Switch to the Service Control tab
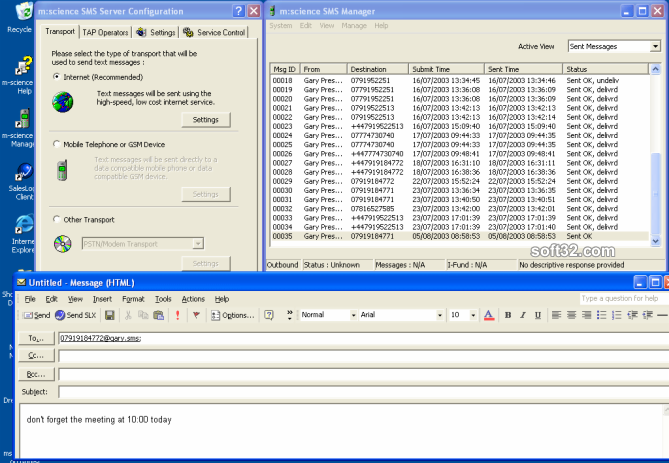Viewport: 669px width, 463px height. pos(214,32)
